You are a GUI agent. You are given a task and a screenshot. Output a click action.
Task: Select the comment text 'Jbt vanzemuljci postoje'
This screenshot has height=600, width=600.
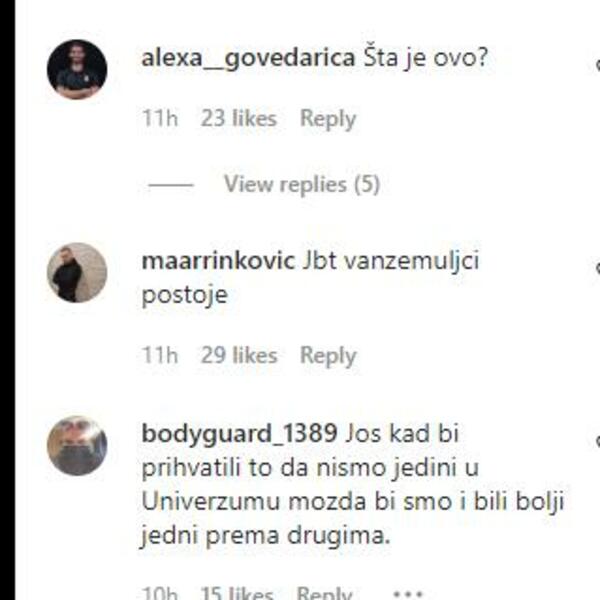tap(310, 278)
